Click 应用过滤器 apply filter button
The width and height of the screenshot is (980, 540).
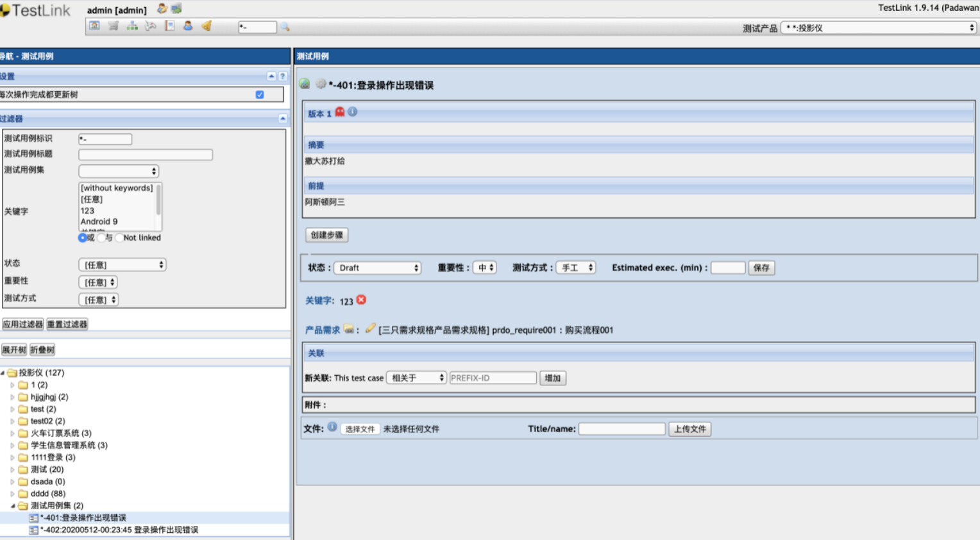click(x=23, y=325)
